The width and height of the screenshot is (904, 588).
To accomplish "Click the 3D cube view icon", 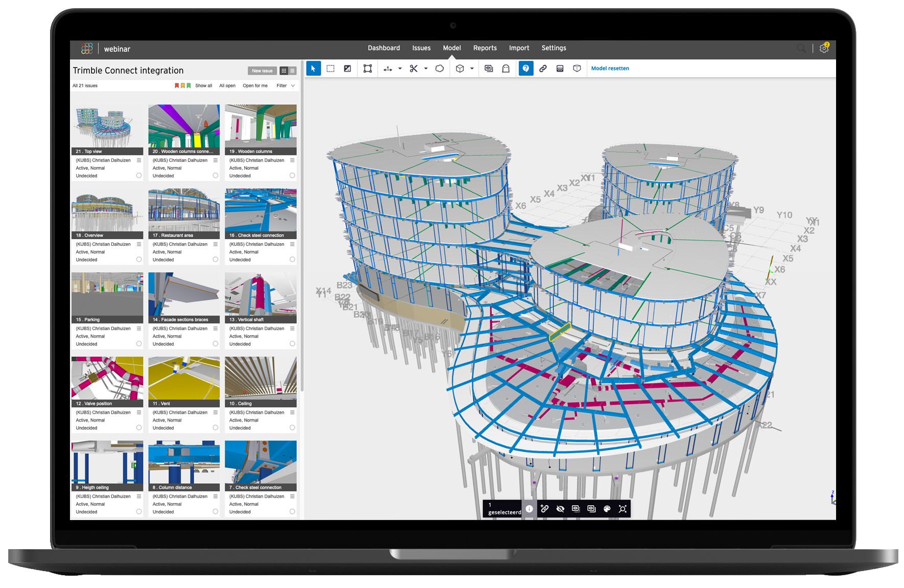I will point(460,68).
